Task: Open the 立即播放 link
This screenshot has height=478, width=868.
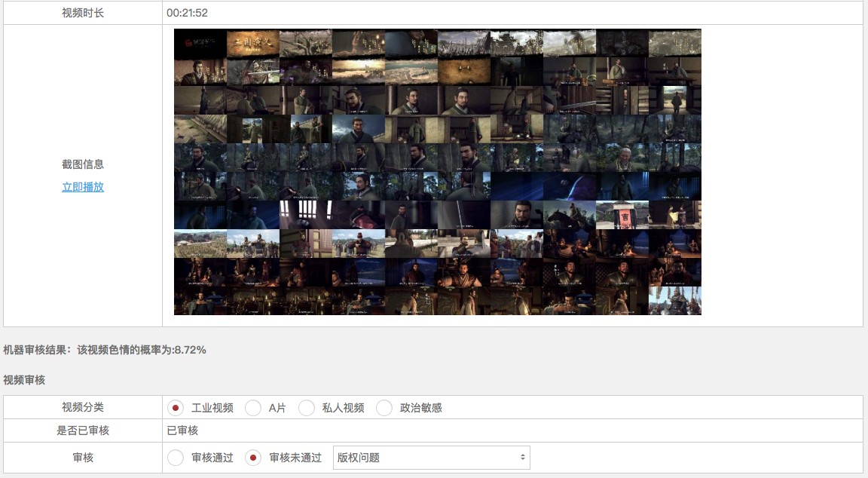Action: [82, 187]
